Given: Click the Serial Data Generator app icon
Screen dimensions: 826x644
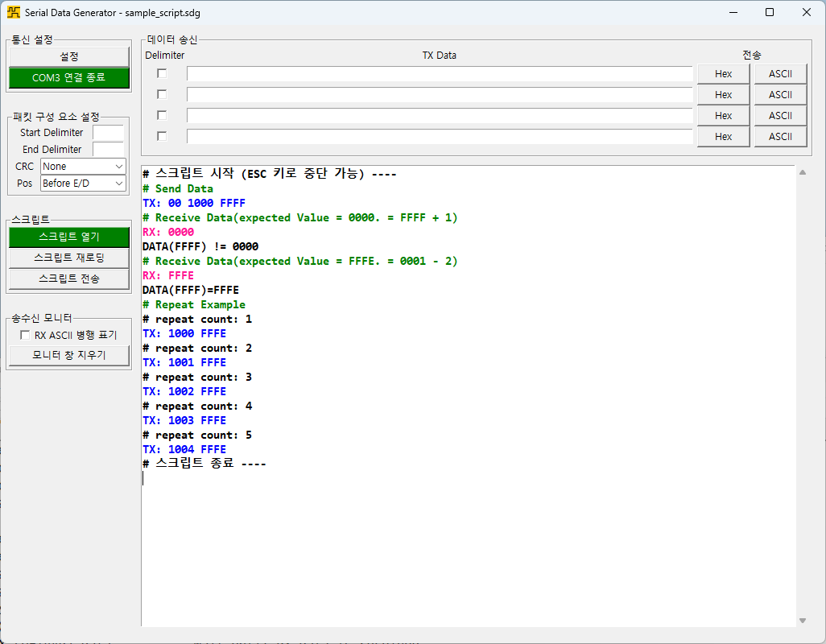Looking at the screenshot, I should 14,12.
